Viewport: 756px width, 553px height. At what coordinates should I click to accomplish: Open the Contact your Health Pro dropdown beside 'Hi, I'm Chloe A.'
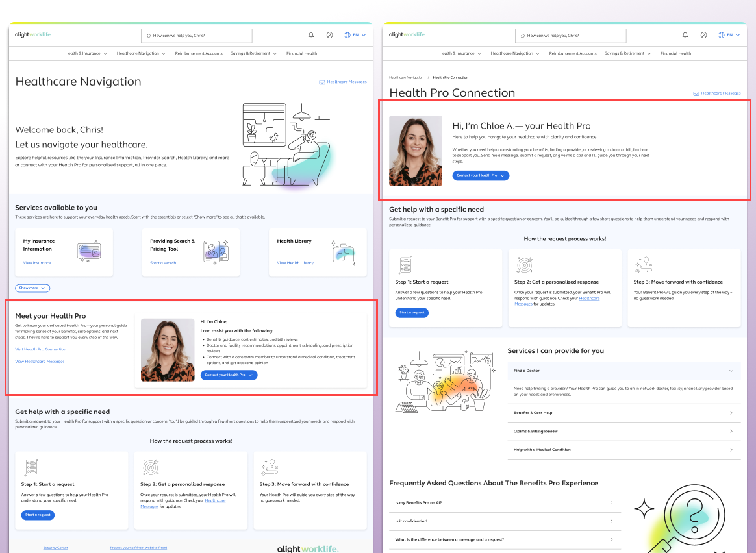pyautogui.click(x=481, y=175)
